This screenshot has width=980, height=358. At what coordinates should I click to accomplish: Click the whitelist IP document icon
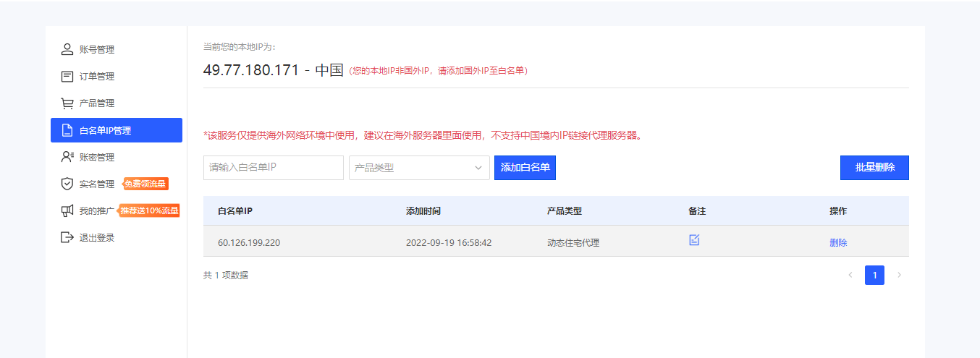click(x=67, y=130)
